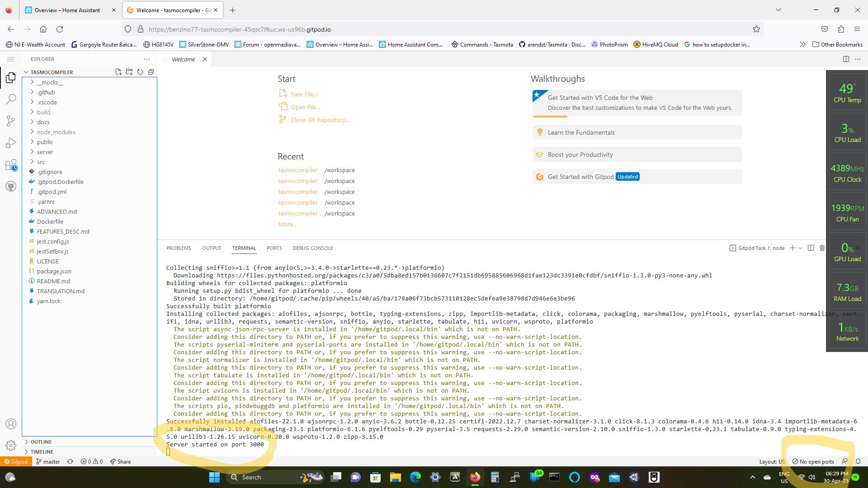The width and height of the screenshot is (868, 488).
Task: Switch to the PORTS tab
Action: coord(274,248)
